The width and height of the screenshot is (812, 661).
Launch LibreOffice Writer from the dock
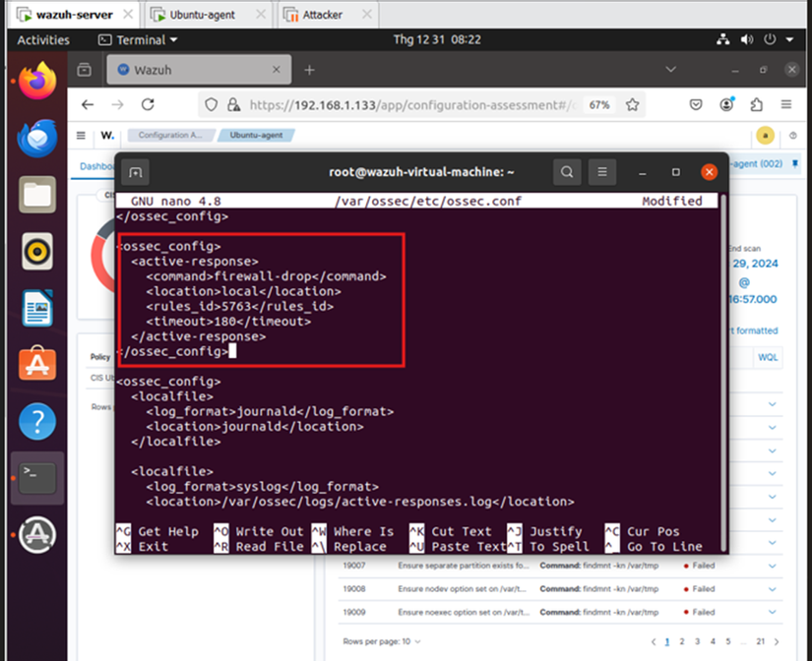(37, 309)
